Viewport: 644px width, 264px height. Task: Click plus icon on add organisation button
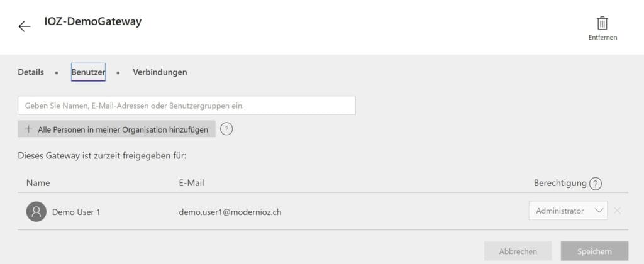coord(28,129)
